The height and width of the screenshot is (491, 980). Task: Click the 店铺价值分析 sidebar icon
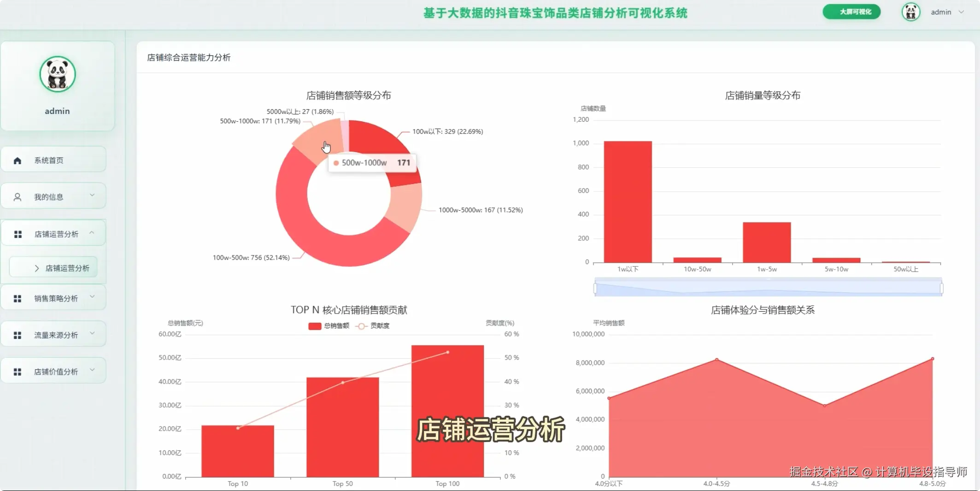18,371
